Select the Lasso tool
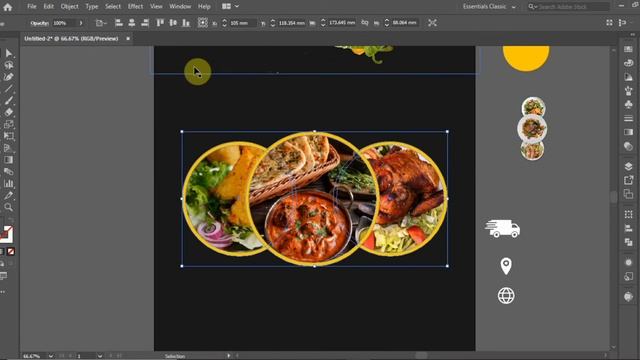Viewport: 640px width, 360px height. coord(9,65)
